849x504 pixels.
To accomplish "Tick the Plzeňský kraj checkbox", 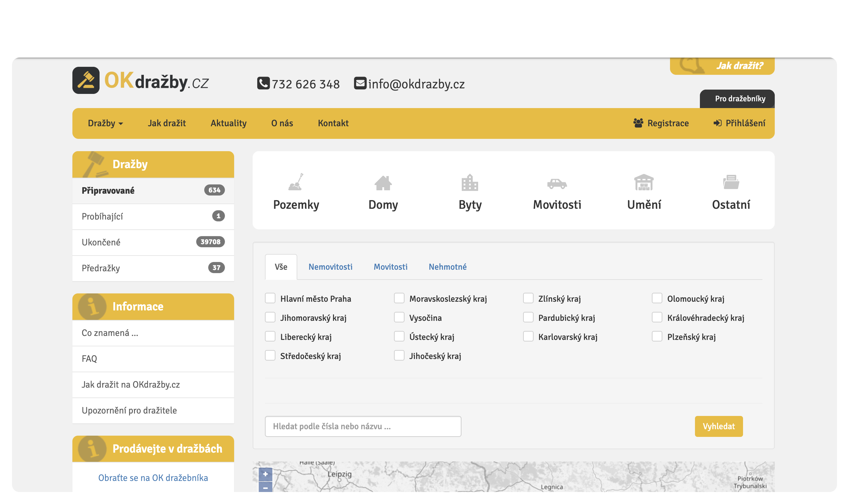I will coord(657,336).
